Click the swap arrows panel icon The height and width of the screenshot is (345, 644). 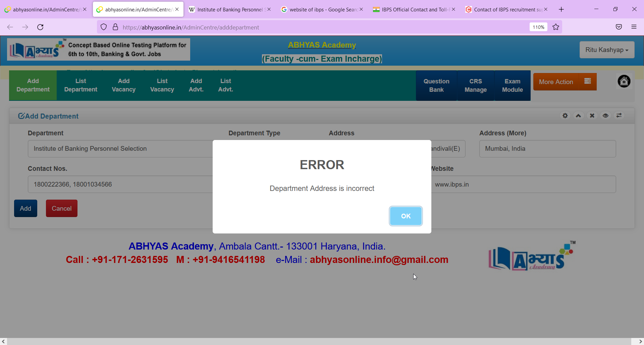pyautogui.click(x=619, y=116)
